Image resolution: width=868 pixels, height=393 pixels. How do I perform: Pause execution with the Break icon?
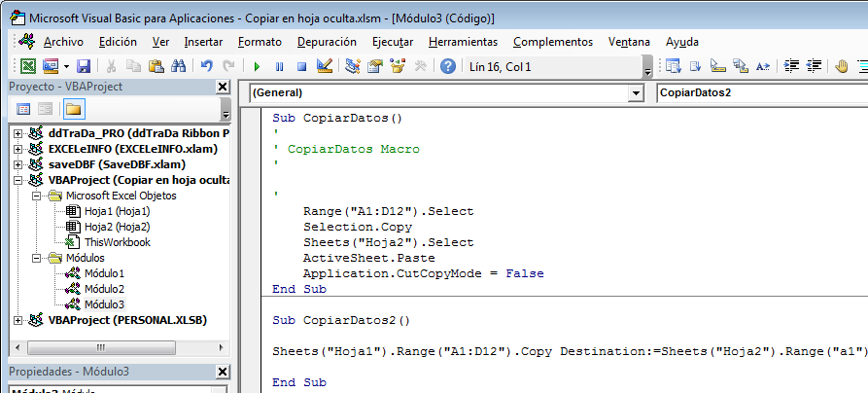tap(280, 66)
